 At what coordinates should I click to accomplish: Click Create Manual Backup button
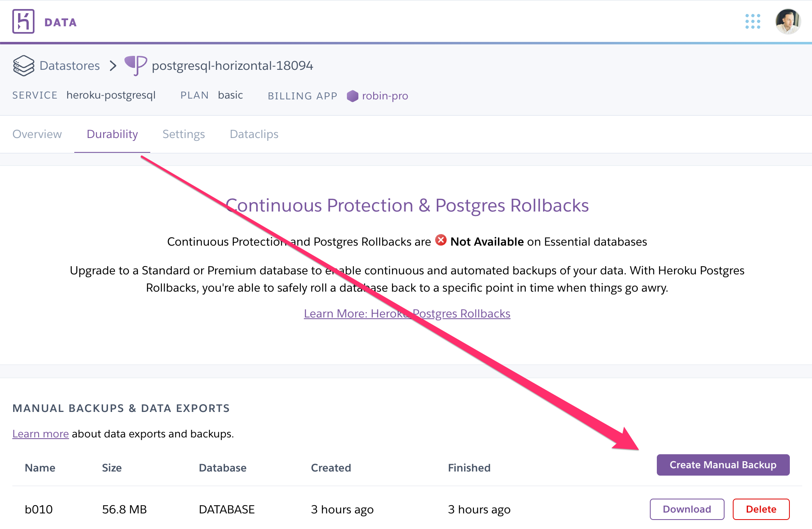723,465
